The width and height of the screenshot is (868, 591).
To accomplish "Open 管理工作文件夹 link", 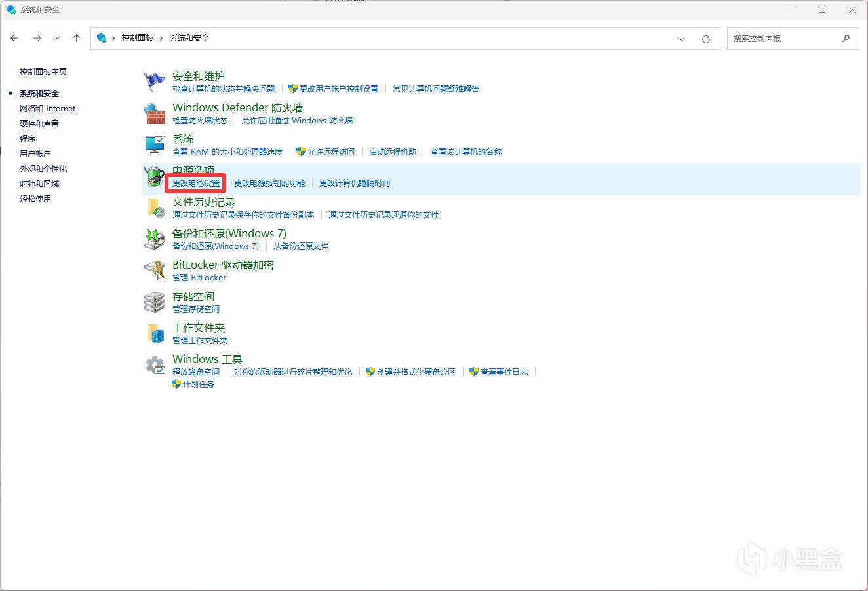I will point(200,341).
